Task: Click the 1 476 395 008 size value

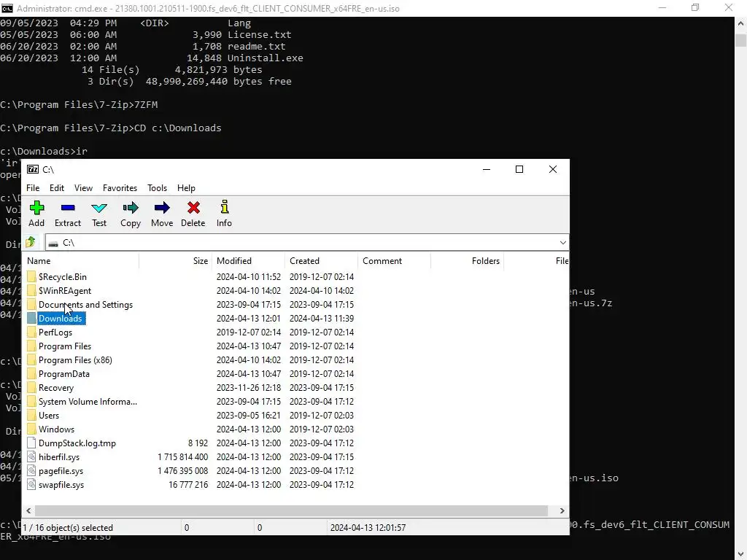Action: (x=183, y=470)
